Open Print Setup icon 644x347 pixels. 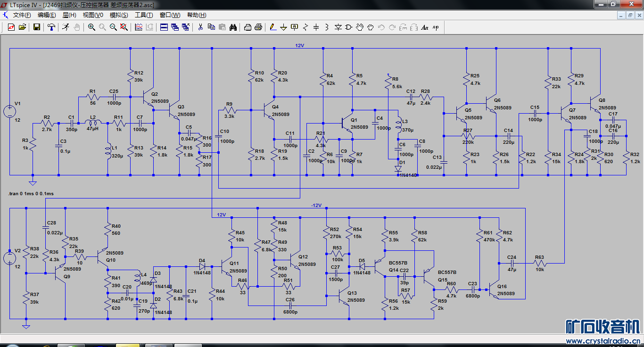248,27
